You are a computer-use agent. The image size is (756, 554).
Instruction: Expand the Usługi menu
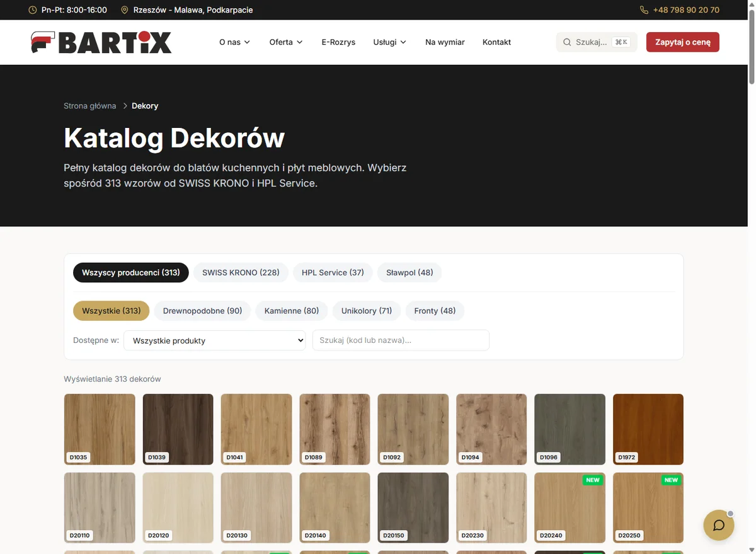click(389, 42)
